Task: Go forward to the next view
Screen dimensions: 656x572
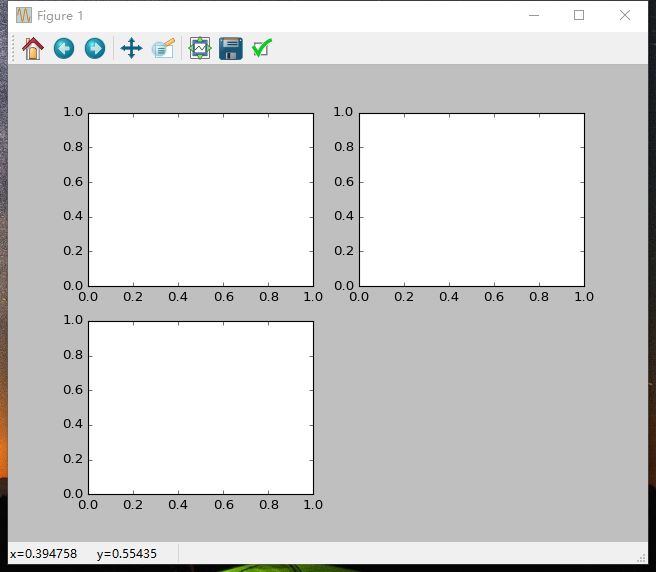Action: coord(95,49)
